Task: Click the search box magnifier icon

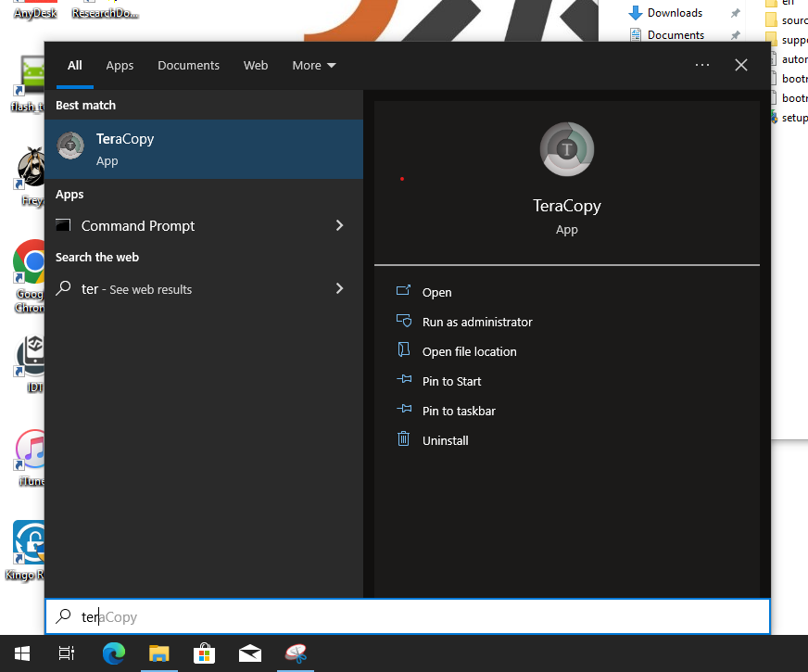Action: click(x=63, y=615)
